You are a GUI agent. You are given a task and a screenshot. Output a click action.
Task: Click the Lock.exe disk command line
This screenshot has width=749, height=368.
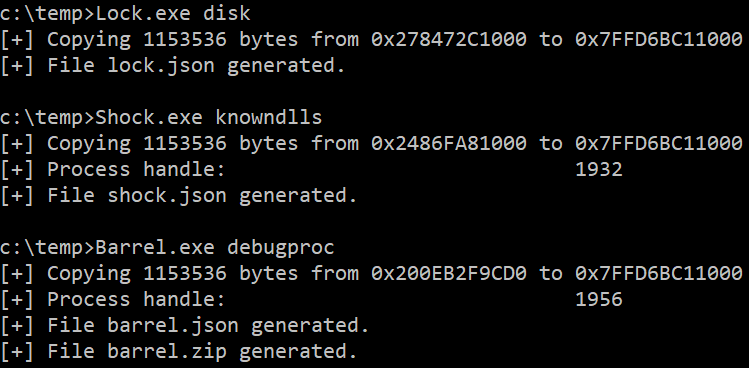(125, 13)
